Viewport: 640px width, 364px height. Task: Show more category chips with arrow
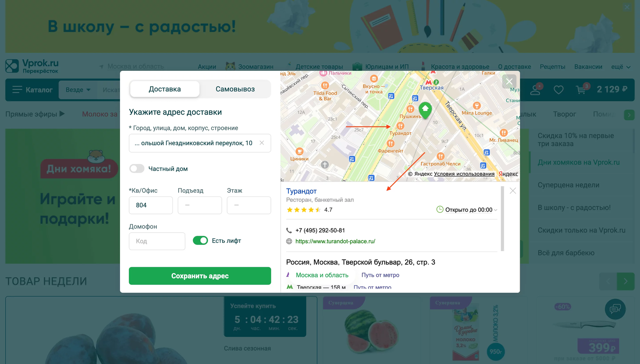[629, 115]
